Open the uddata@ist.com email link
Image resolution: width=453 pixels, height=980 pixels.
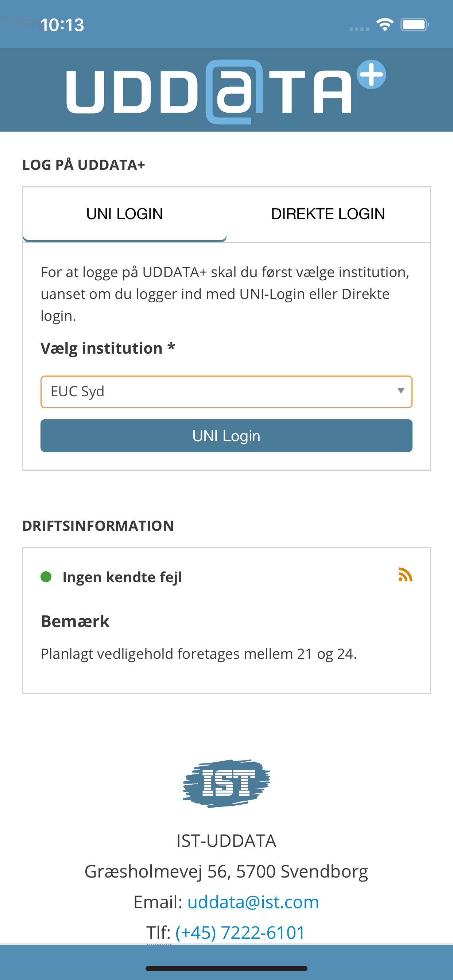253,902
